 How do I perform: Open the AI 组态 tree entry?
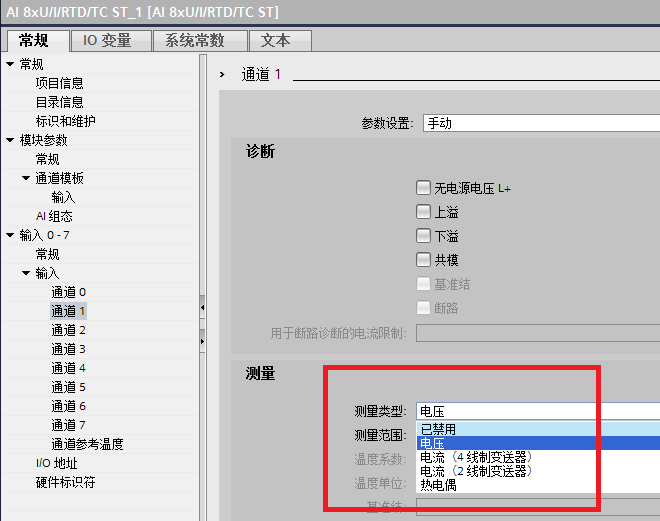(x=54, y=216)
